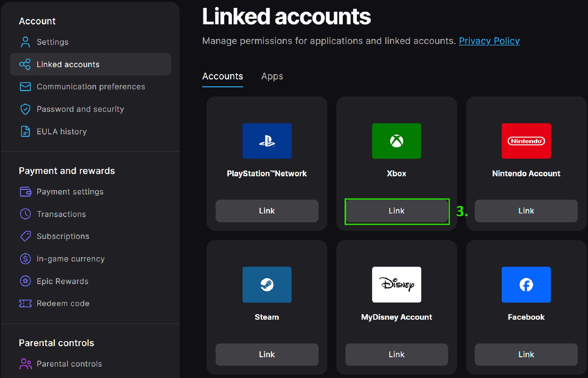Open the Privacy Policy link
The image size is (588, 378).
pyautogui.click(x=489, y=41)
